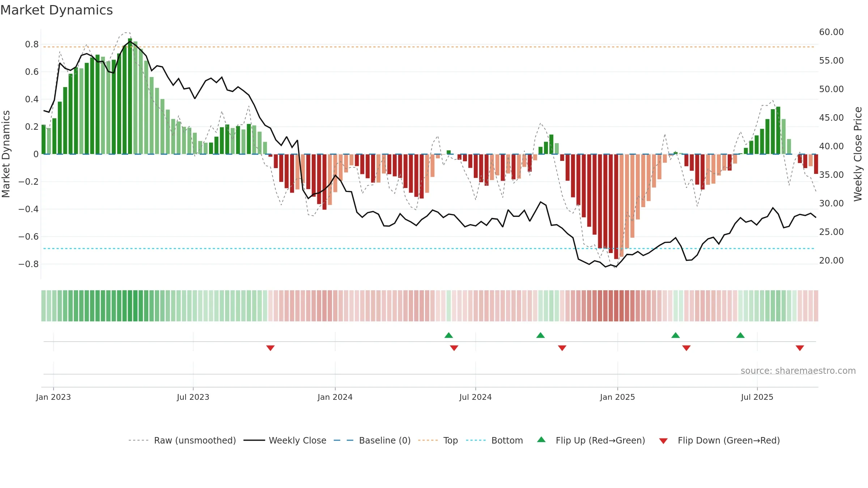Image resolution: width=868 pixels, height=488 pixels.
Task: Toggle the Top legend entry
Action: (438, 440)
